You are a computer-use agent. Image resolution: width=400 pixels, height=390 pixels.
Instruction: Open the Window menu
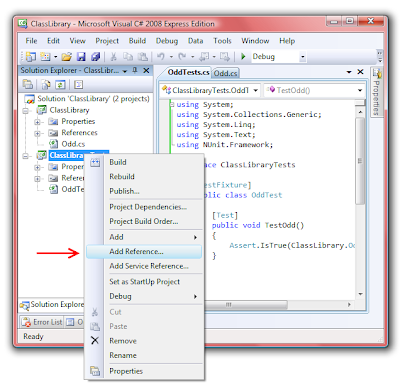(255, 41)
